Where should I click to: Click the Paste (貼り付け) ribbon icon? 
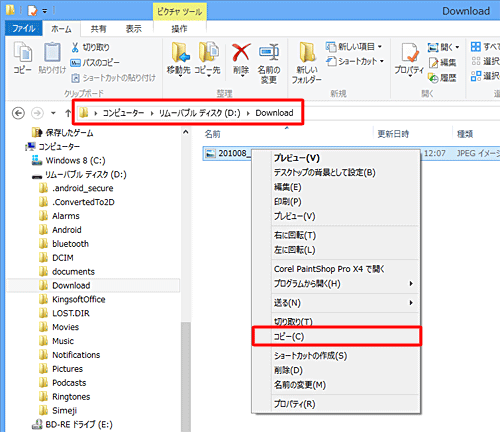pyautogui.click(x=52, y=52)
